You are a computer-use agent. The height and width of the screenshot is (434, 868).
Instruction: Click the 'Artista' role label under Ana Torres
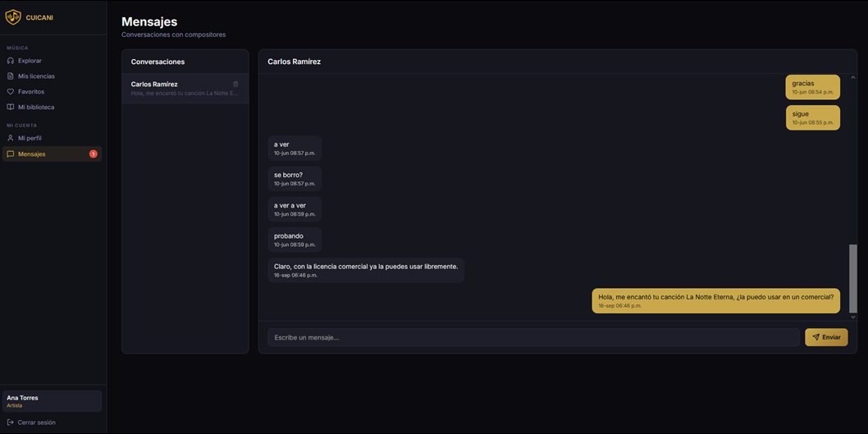click(x=15, y=406)
